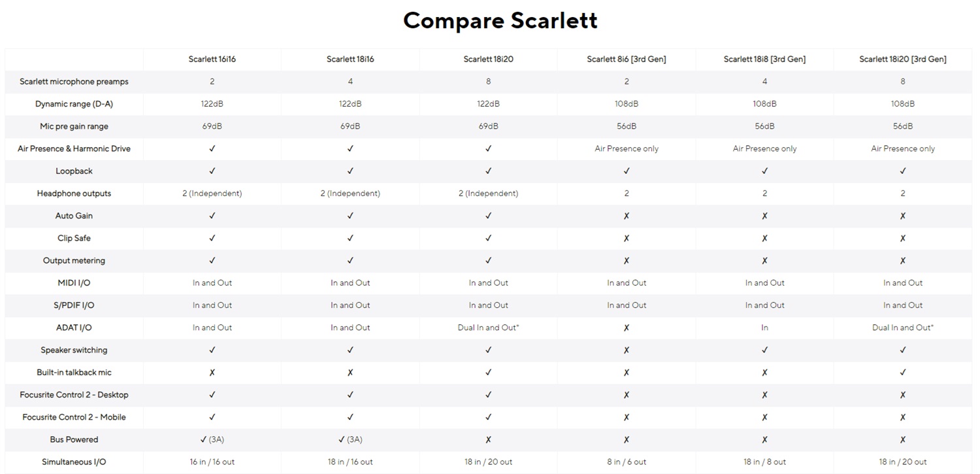Click the Built-in talkback mic checkmark for Scarlett 18i20
The width and height of the screenshot is (980, 474).
[x=489, y=373]
